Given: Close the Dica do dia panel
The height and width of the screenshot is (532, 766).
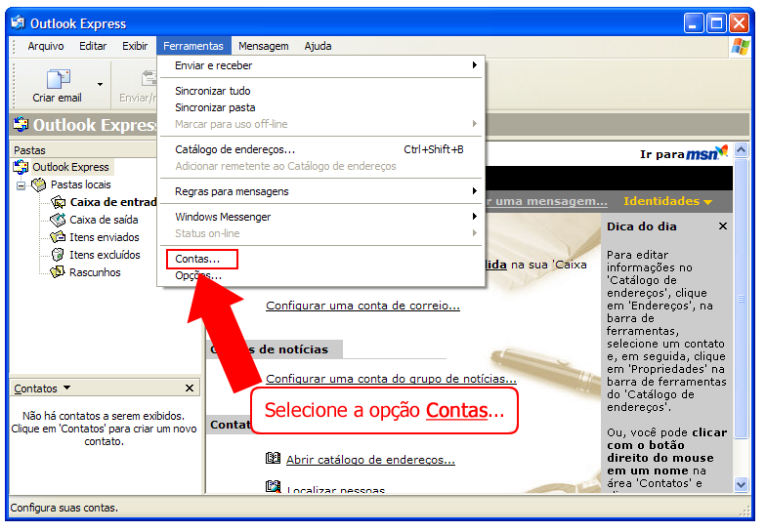Looking at the screenshot, I should 723,226.
